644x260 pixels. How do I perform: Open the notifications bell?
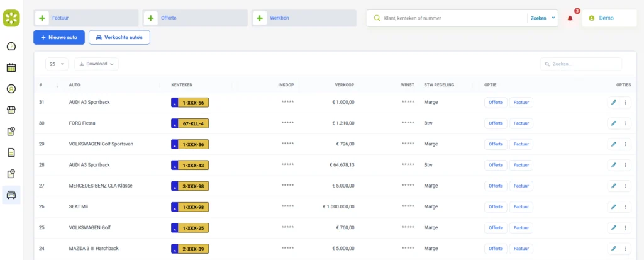[570, 18]
